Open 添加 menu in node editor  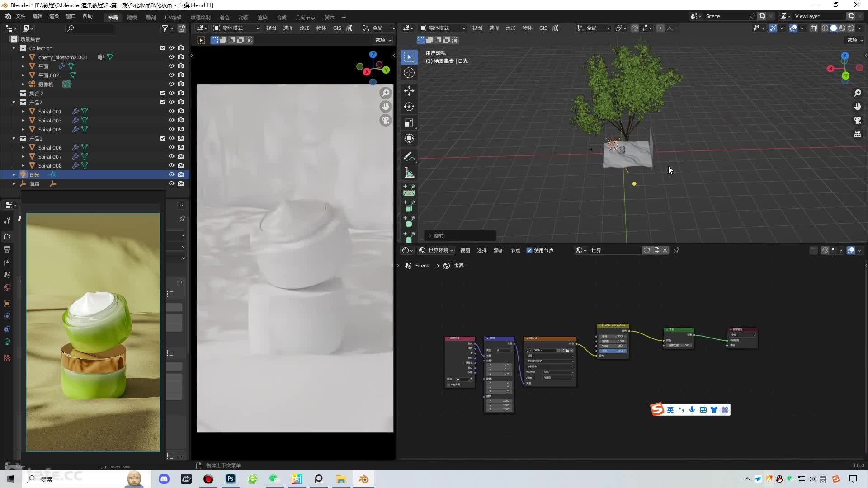tap(499, 250)
